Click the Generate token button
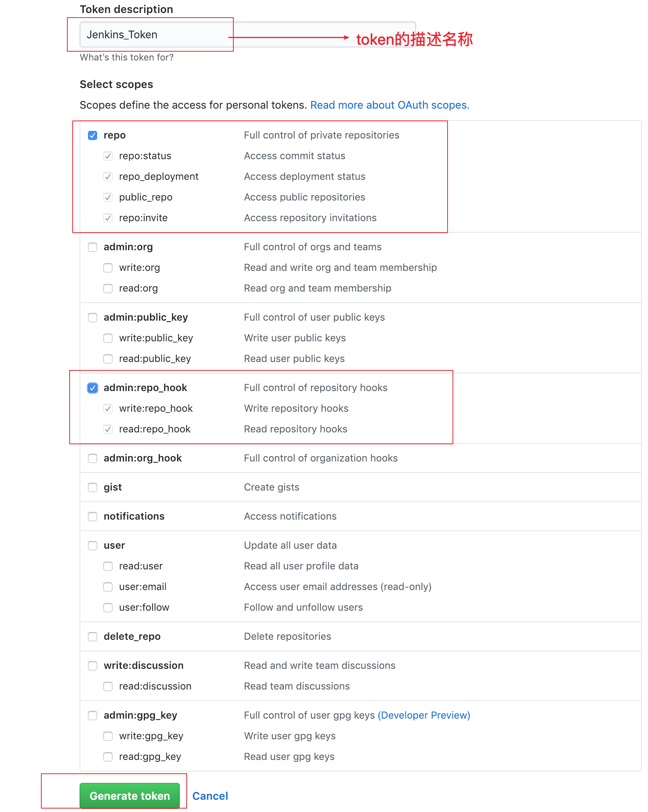 click(130, 796)
